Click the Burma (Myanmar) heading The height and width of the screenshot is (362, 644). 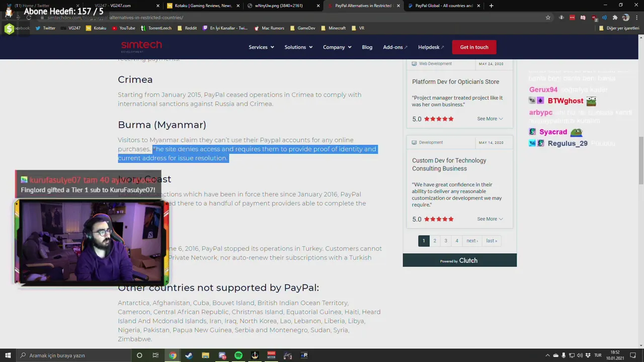point(162,125)
